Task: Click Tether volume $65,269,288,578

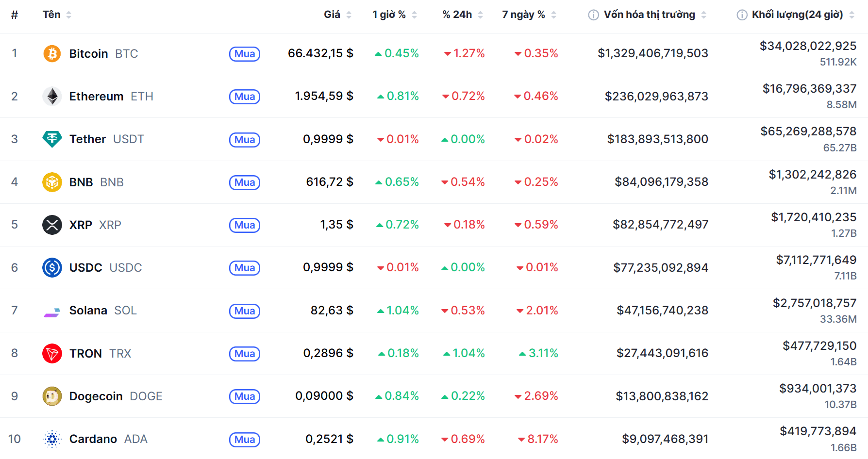Action: pos(808,131)
